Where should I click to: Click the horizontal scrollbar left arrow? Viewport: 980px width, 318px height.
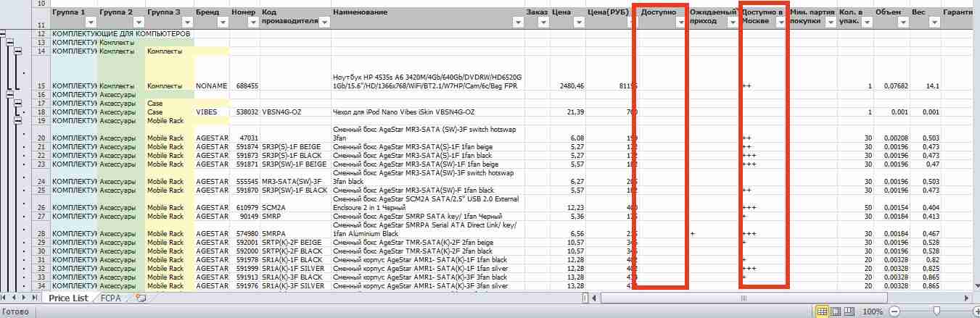[x=596, y=298]
